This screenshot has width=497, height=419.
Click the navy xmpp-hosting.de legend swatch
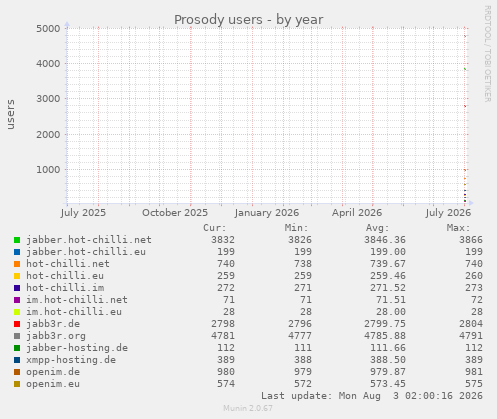click(x=17, y=360)
